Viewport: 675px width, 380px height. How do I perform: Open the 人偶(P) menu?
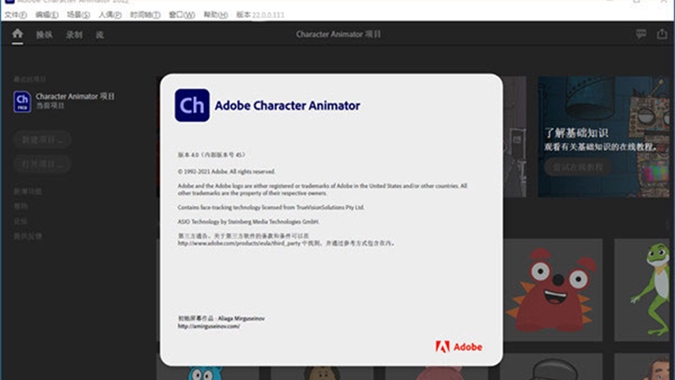point(110,15)
